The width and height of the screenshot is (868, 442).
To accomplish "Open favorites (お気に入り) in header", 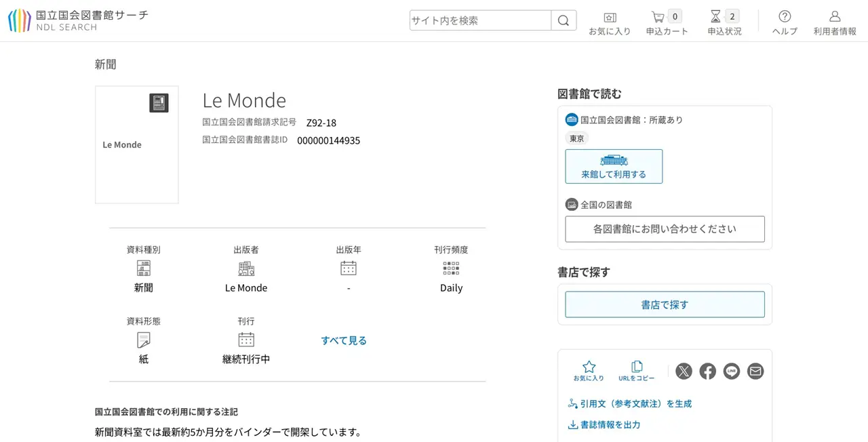I will [x=610, y=23].
